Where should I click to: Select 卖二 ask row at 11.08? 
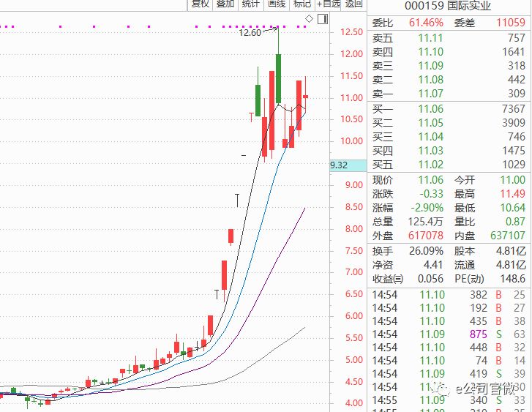[449, 80]
